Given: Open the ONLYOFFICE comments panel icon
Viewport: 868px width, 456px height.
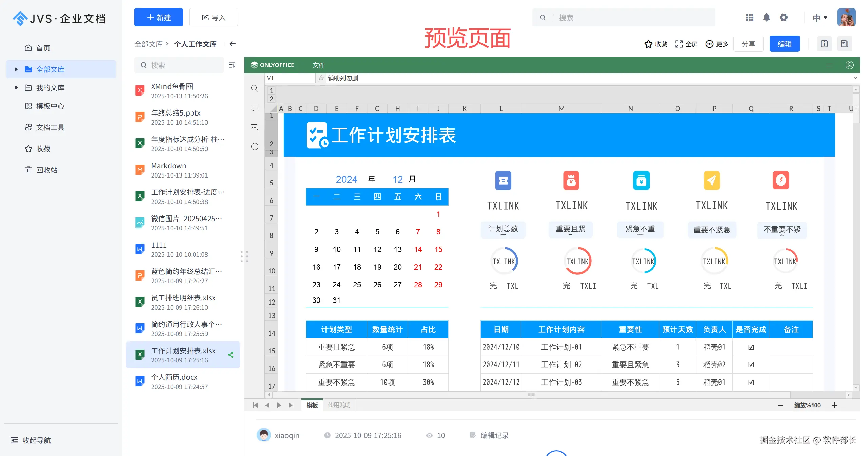Looking at the screenshot, I should (x=254, y=108).
